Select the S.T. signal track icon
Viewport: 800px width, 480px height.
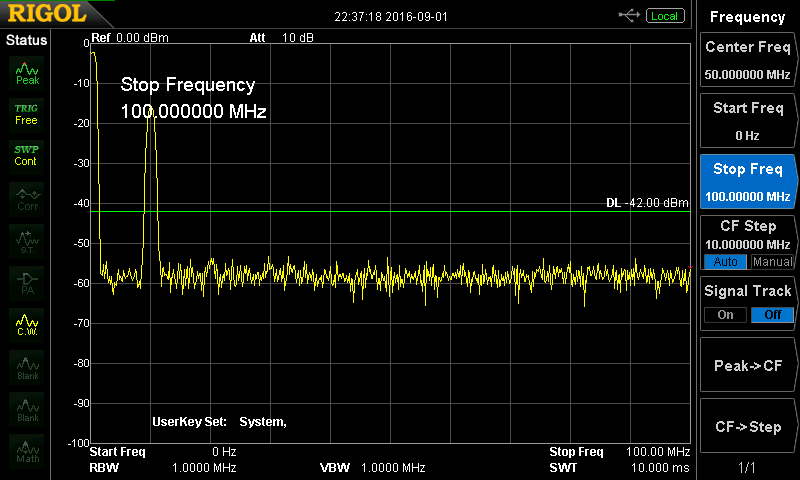(x=27, y=242)
